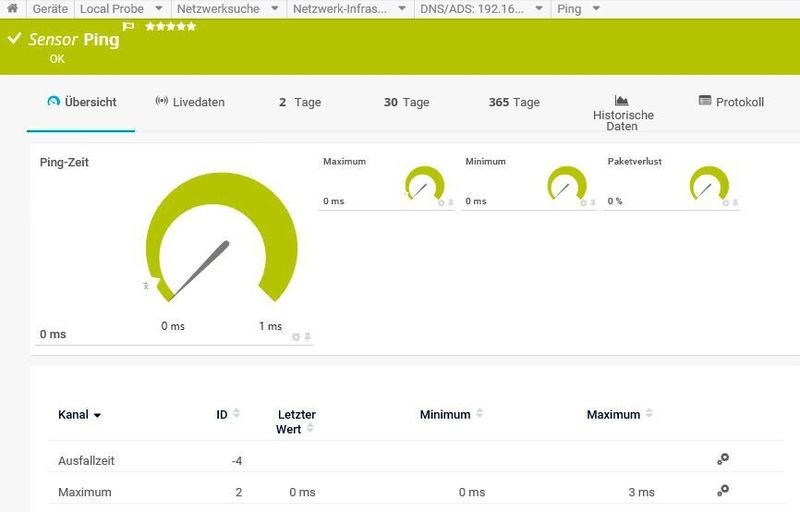Click the Paketverlust 0 % value

615,201
